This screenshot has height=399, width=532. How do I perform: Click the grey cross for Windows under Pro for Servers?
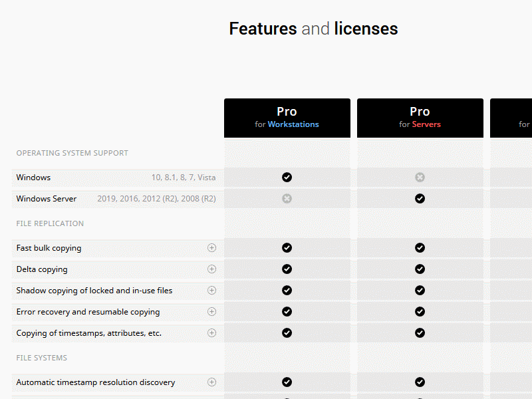coord(420,177)
